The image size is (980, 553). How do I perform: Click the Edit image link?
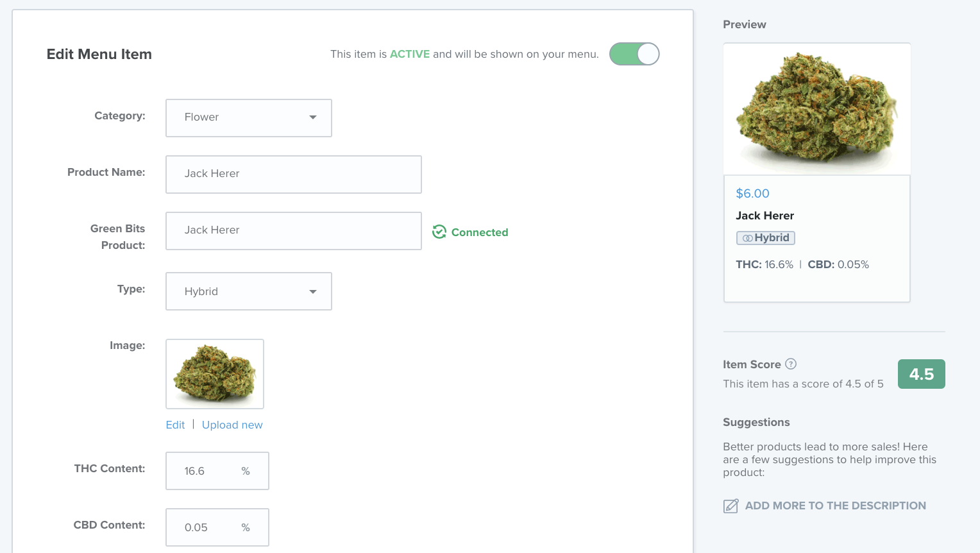[175, 425]
